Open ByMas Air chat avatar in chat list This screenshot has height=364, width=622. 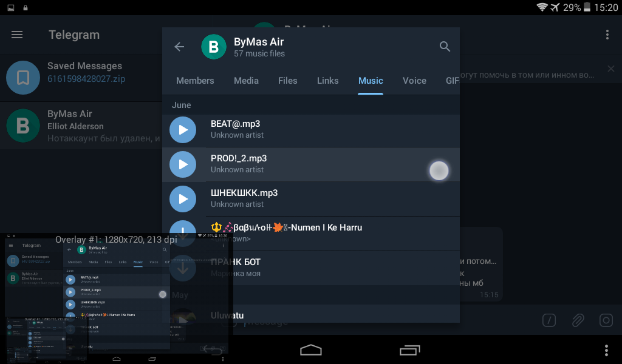click(x=23, y=126)
